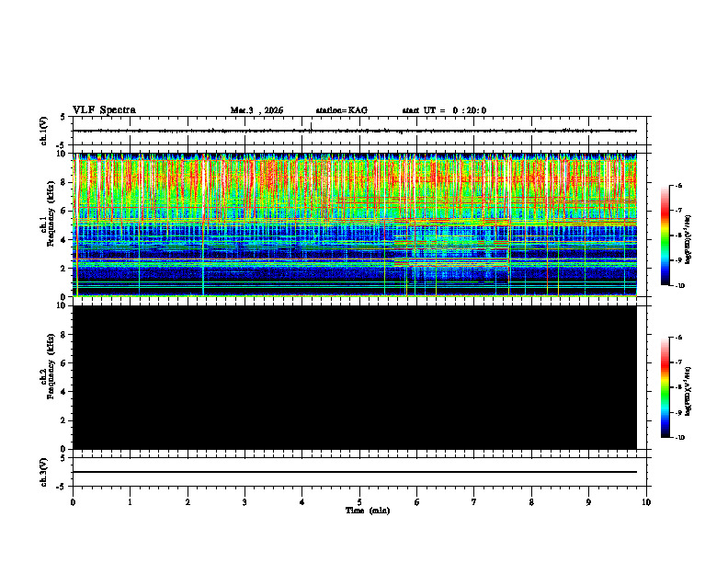Select the "-6" tick on ch.2 color bar

coord(678,338)
